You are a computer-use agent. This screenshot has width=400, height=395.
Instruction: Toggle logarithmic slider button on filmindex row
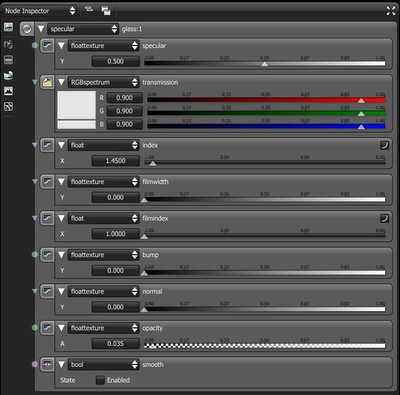384,218
